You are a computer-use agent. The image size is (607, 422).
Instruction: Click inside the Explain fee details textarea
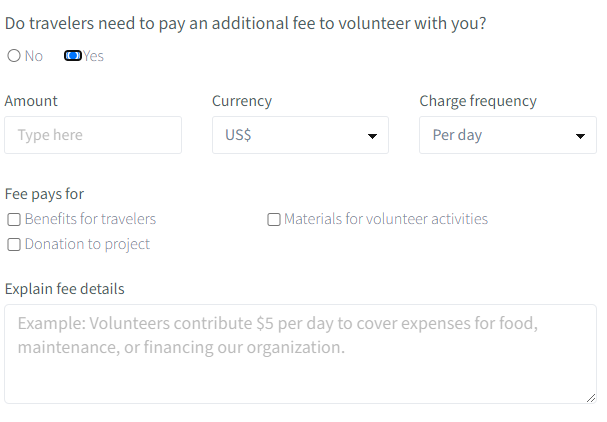coord(300,354)
